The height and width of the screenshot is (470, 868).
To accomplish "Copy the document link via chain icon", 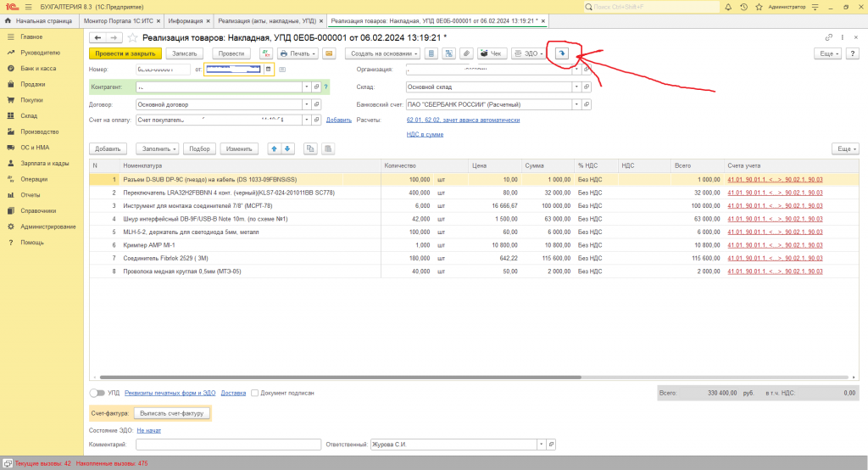I will [828, 37].
